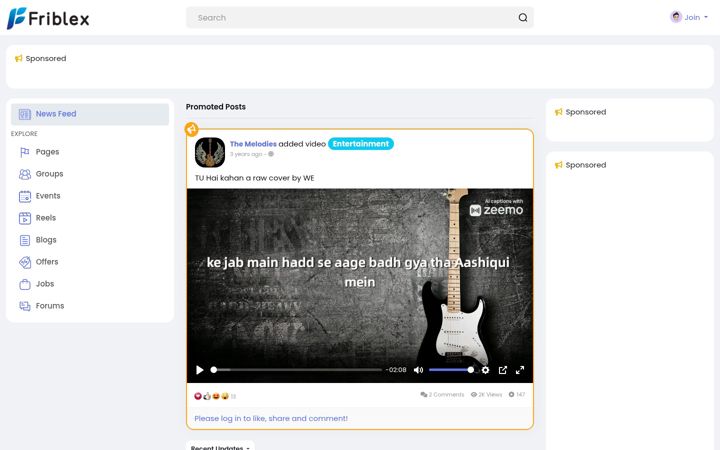This screenshot has height=450, width=720.
Task: Click the 2K Views eye counter
Action: click(486, 394)
